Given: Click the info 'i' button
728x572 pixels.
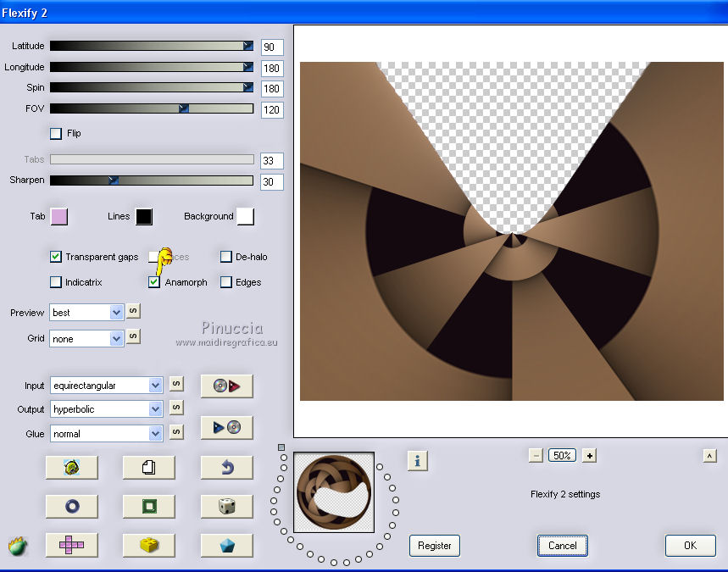Looking at the screenshot, I should point(418,461).
